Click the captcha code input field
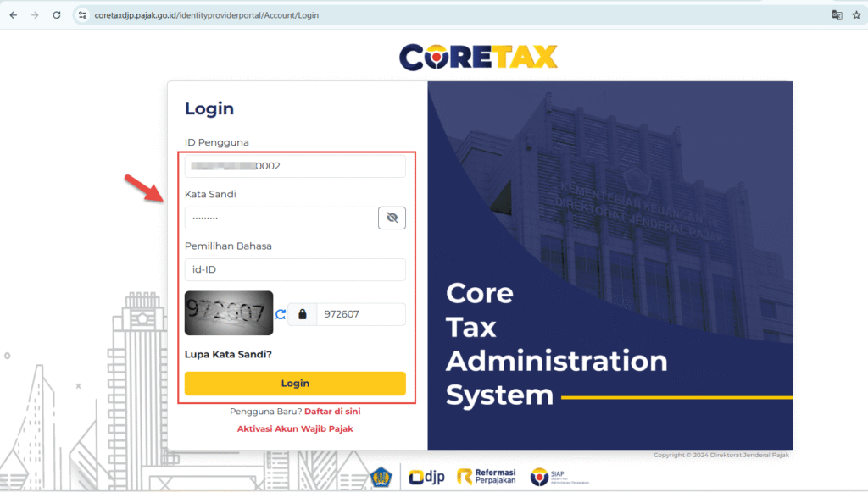 [360, 314]
